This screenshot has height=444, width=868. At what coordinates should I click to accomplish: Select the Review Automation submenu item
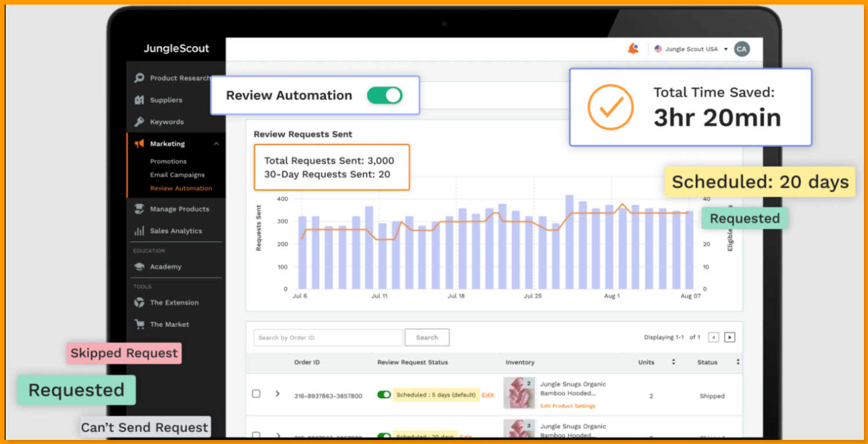coord(181,188)
